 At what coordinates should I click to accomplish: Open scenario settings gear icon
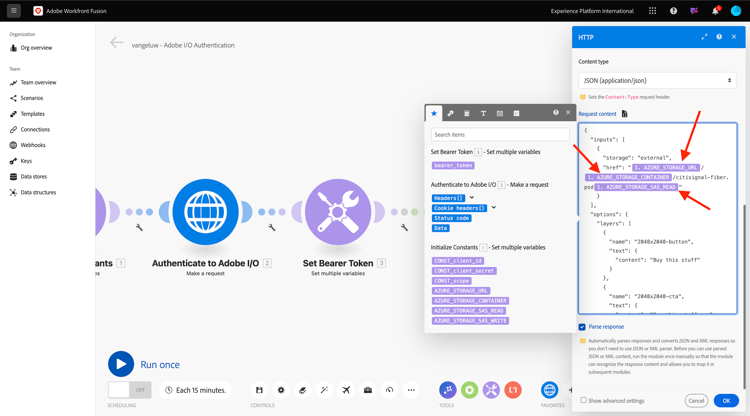click(281, 390)
